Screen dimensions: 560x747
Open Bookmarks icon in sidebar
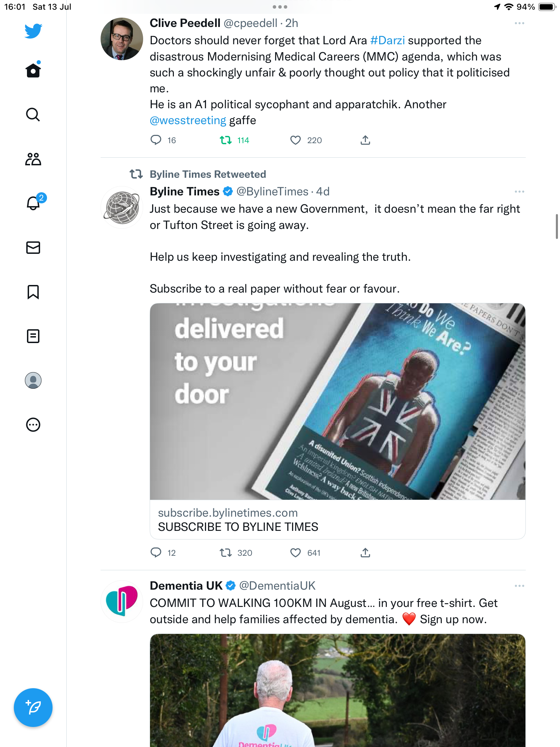coord(33,292)
